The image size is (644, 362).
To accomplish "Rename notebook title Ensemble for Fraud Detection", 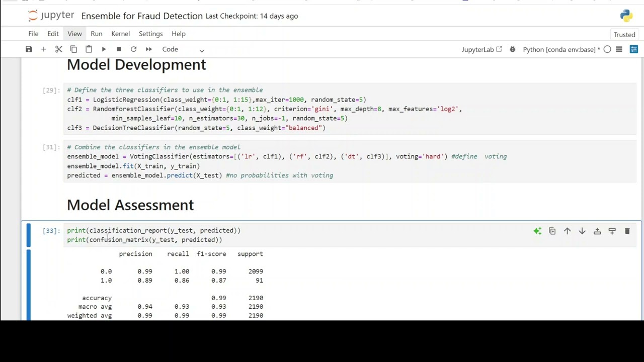I will pyautogui.click(x=142, y=16).
